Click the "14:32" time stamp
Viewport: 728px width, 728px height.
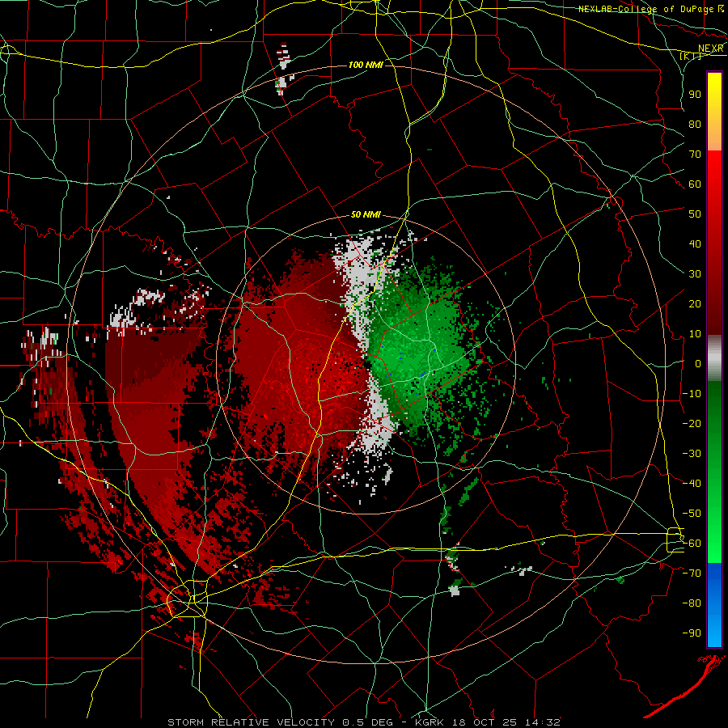544,722
